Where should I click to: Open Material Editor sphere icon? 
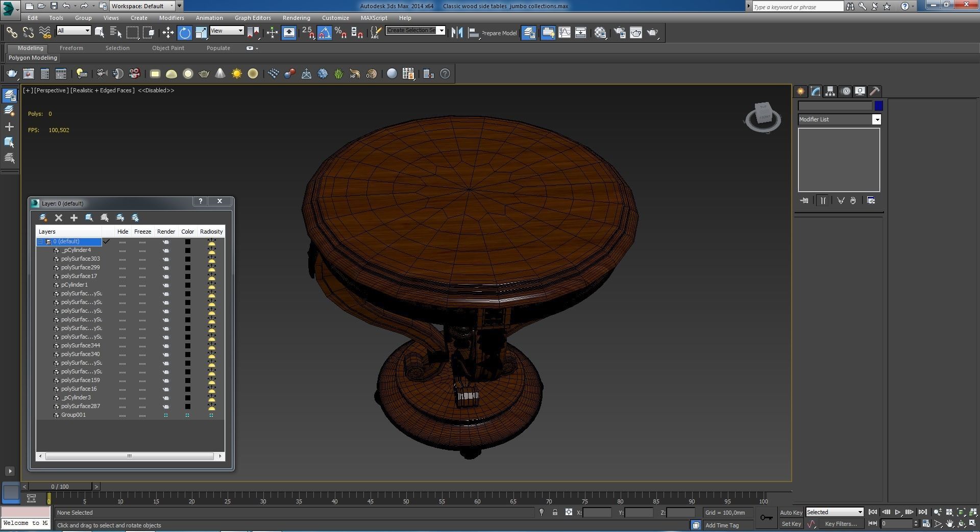[x=600, y=33]
